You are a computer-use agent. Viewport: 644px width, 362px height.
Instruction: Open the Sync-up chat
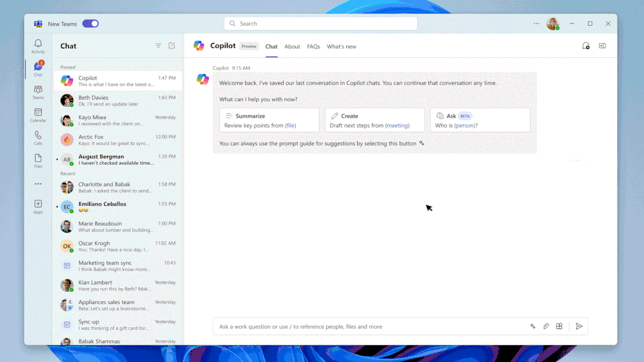(118, 325)
